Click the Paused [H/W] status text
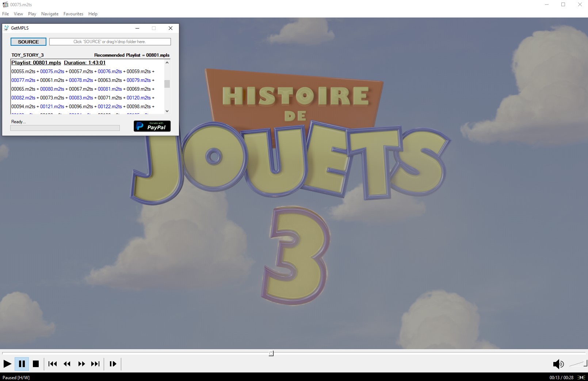 tap(16, 377)
